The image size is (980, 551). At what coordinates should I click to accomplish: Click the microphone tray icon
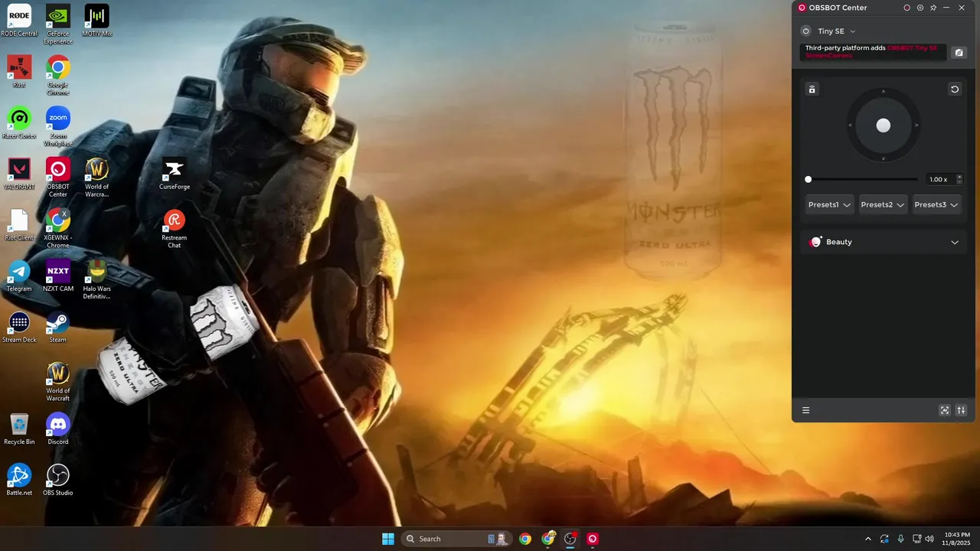pyautogui.click(x=900, y=539)
